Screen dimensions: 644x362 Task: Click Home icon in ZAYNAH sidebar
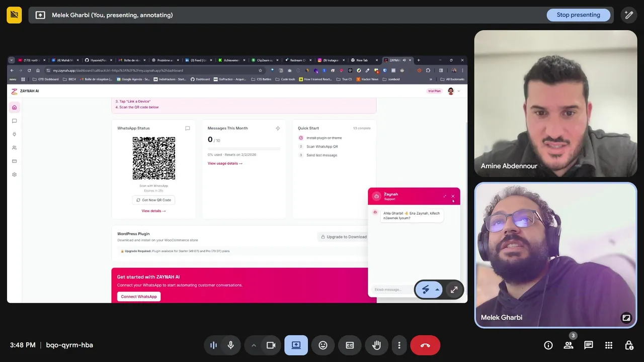14,107
